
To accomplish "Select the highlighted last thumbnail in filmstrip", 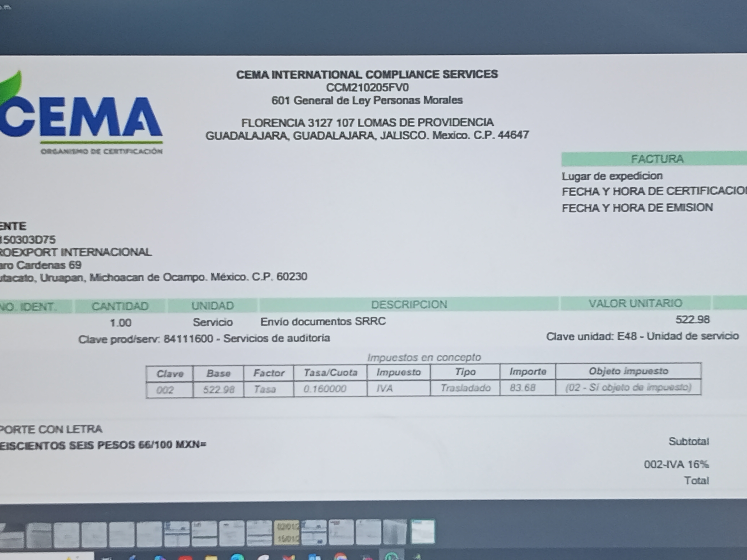I will coord(423,532).
